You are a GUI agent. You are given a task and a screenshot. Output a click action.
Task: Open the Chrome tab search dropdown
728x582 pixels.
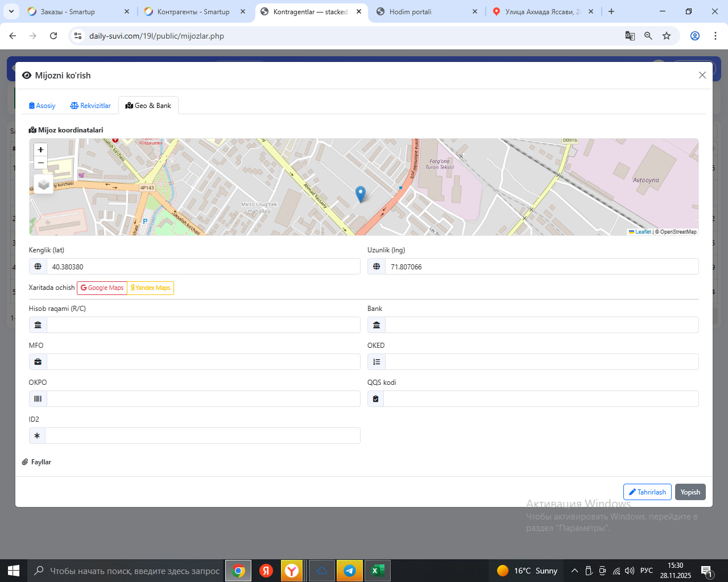pos(11,11)
